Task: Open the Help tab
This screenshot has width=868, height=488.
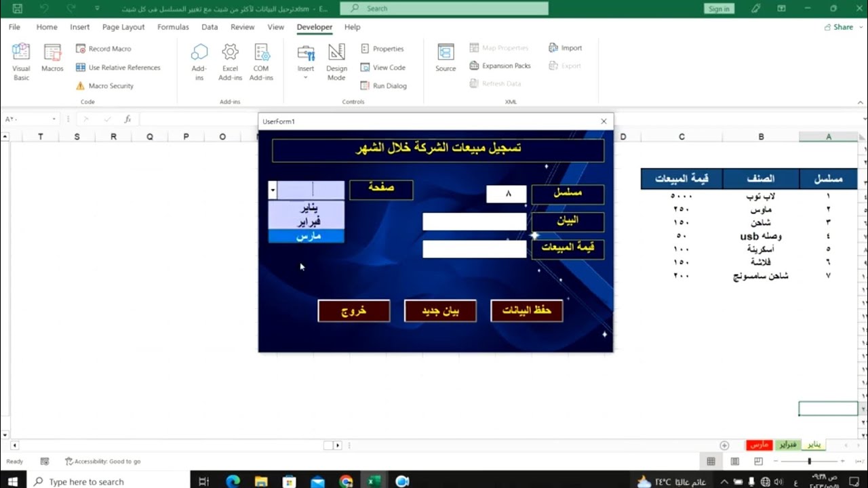Action: pyautogui.click(x=353, y=27)
